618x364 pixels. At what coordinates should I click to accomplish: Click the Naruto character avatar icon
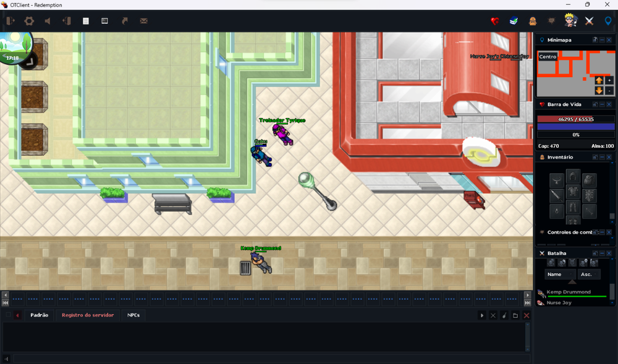[570, 20]
